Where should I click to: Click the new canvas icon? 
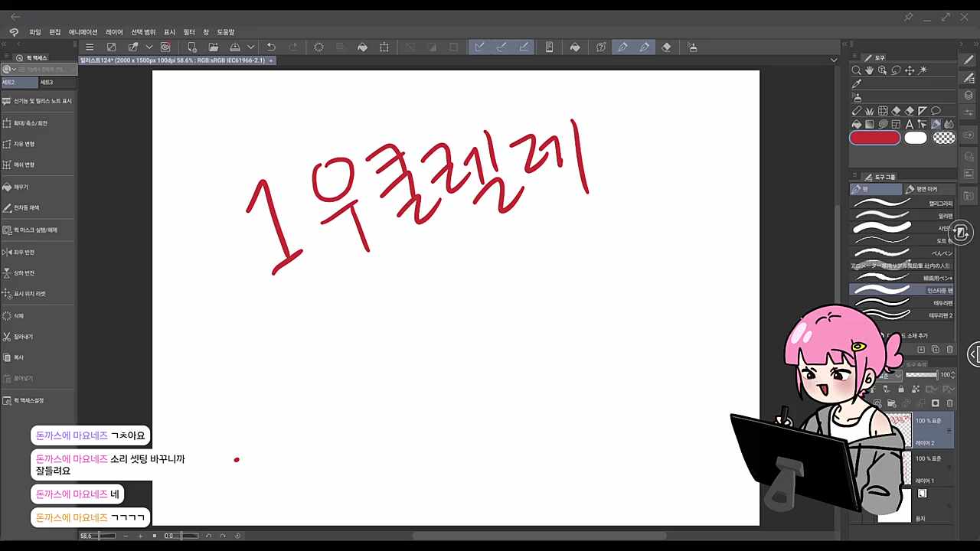(x=192, y=47)
